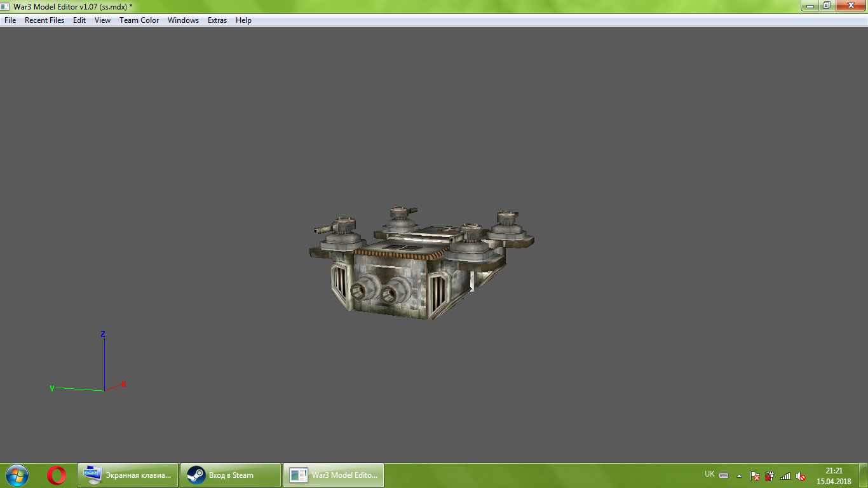The height and width of the screenshot is (488, 868).
Task: Show hidden tray icons arrow
Action: tap(739, 475)
